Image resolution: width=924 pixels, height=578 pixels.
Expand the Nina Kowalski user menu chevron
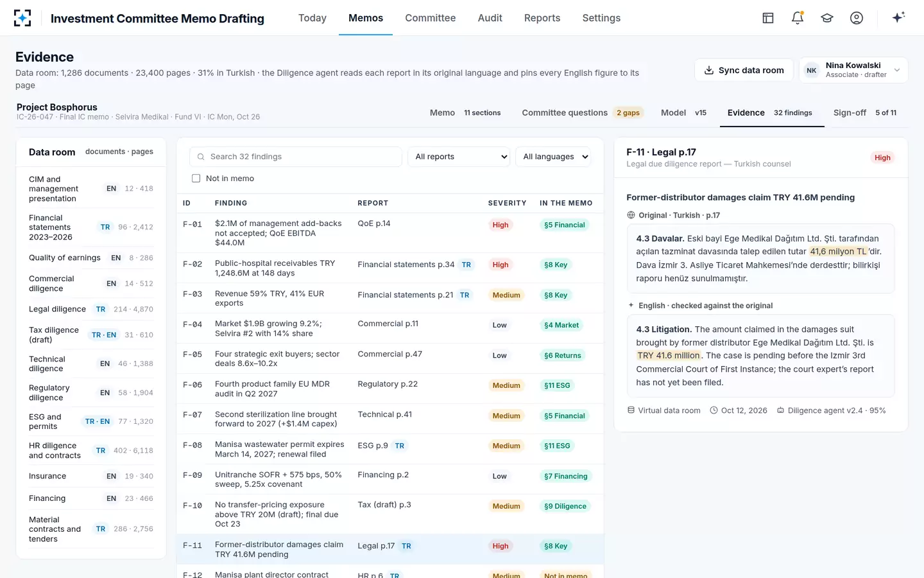click(x=897, y=70)
